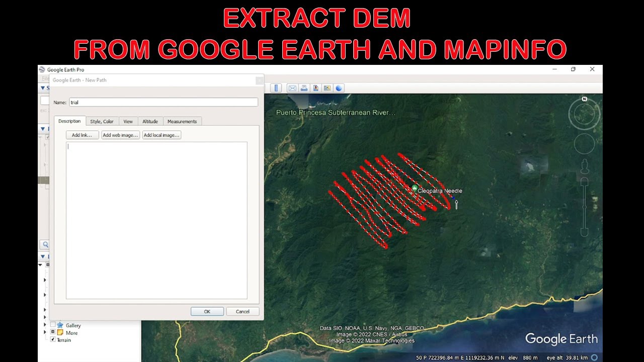The width and height of the screenshot is (644, 362).
Task: Click the 'elev 880 m' status text
Action: 523,357
